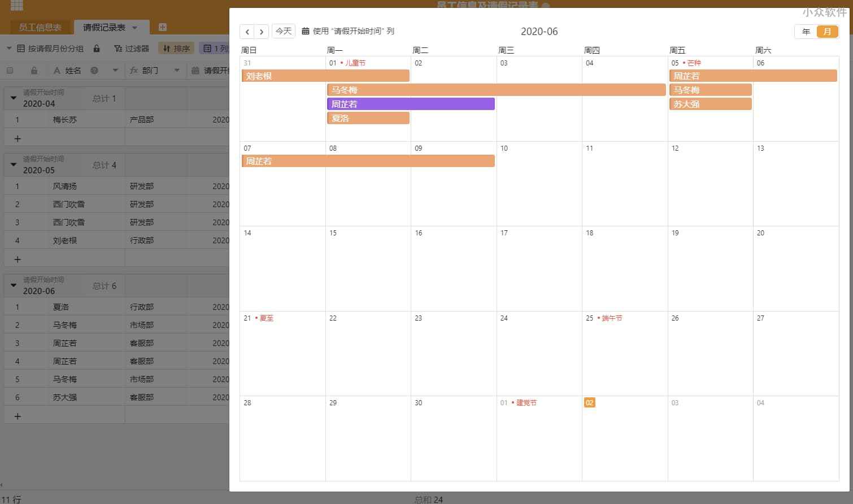Image resolution: width=853 pixels, height=504 pixels.
Task: Switch calendar to 月 month view
Action: 828,32
